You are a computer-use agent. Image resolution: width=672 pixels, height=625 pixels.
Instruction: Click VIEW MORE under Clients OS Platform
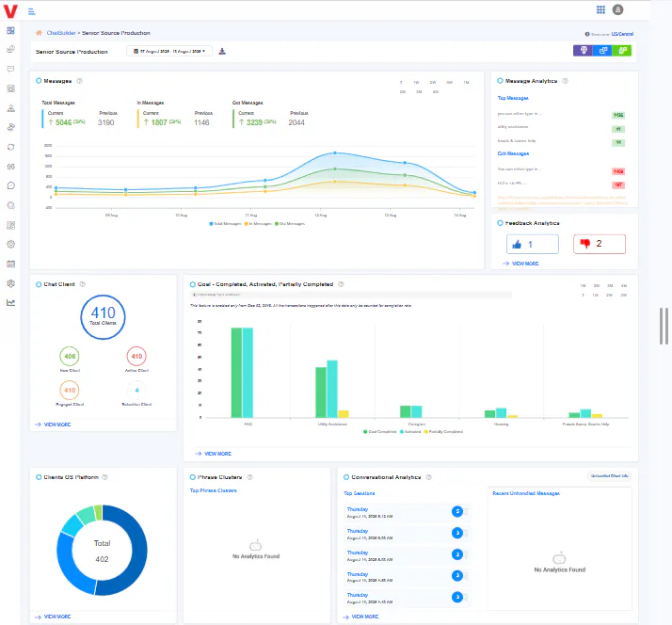click(57, 617)
